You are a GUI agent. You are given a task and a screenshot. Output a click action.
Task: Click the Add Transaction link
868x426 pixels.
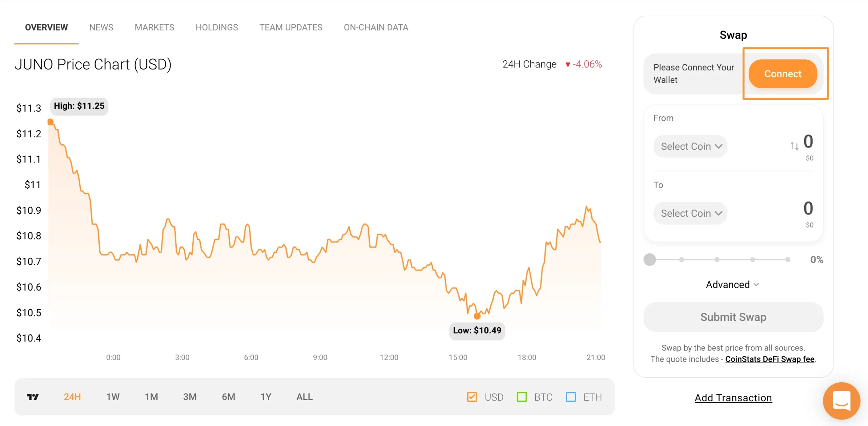pos(733,398)
